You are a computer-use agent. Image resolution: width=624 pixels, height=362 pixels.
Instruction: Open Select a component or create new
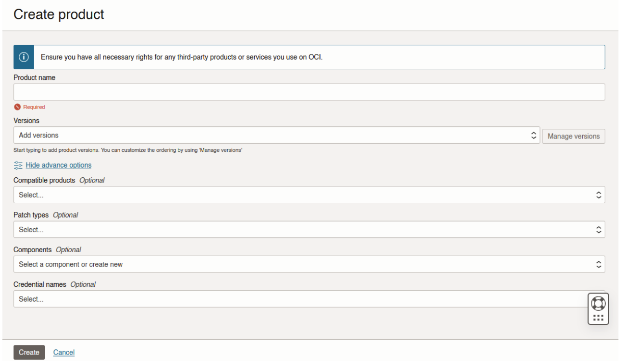click(309, 264)
